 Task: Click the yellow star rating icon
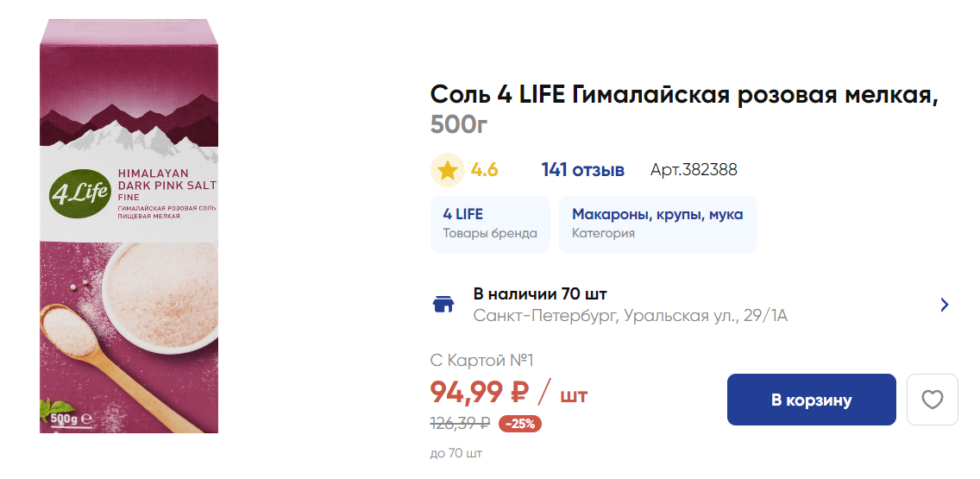(447, 170)
